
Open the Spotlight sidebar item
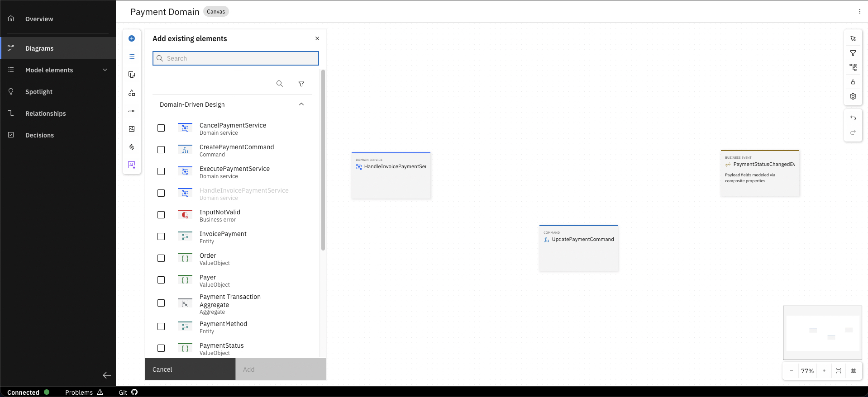pyautogui.click(x=58, y=92)
